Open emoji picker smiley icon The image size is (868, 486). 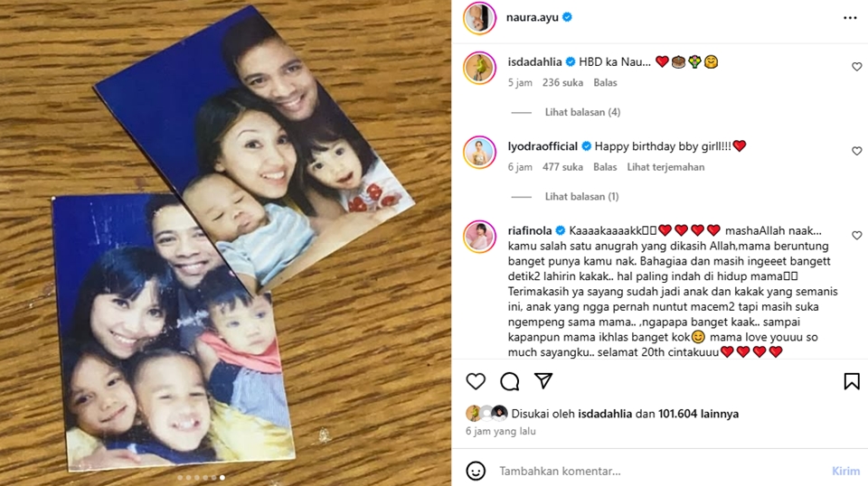tap(476, 471)
